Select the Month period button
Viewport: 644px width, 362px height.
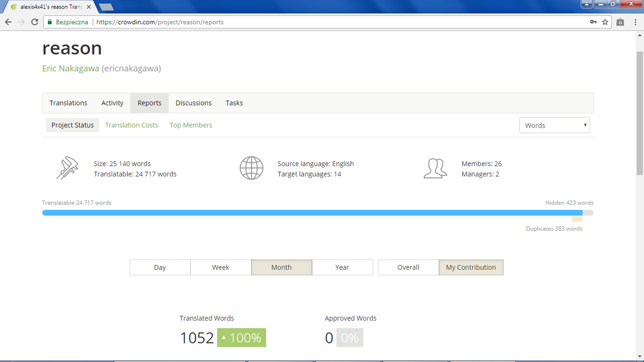[282, 267]
